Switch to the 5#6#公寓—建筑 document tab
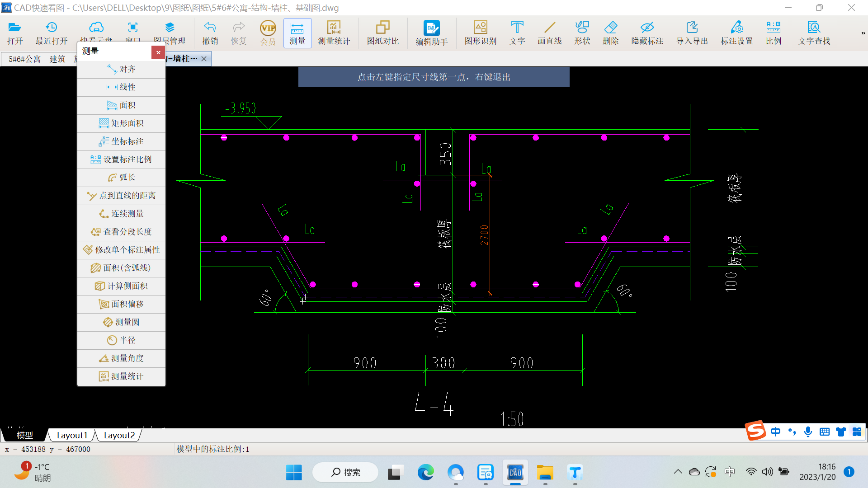 40,59
